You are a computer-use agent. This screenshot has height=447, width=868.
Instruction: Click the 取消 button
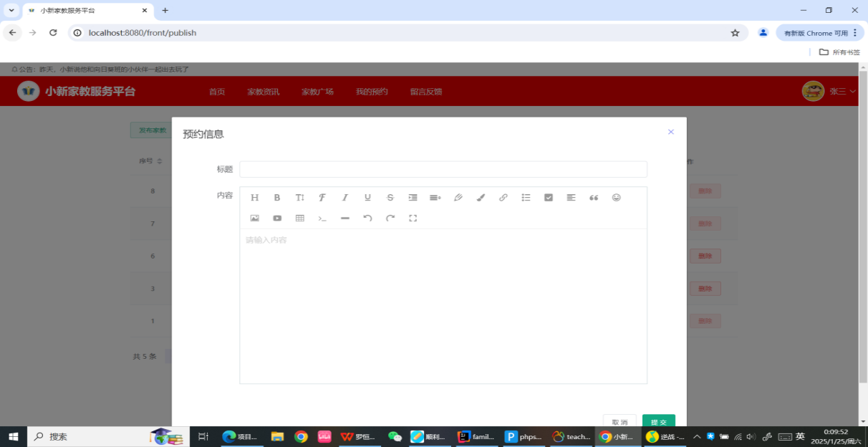pyautogui.click(x=619, y=422)
